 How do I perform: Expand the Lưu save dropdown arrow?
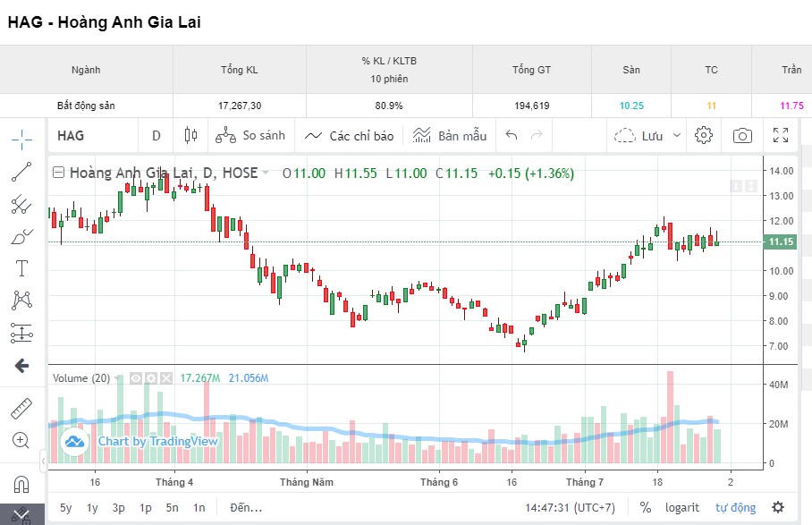coord(677,136)
